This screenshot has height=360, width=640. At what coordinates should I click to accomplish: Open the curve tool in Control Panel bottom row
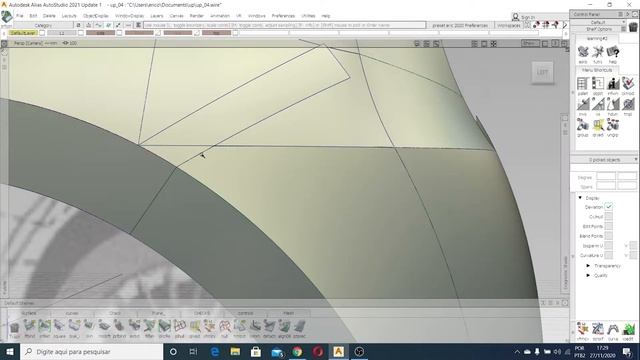coord(613,331)
